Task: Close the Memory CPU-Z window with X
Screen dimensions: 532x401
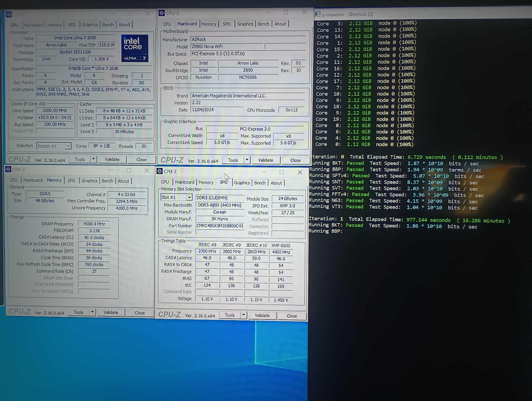Action: (147, 170)
